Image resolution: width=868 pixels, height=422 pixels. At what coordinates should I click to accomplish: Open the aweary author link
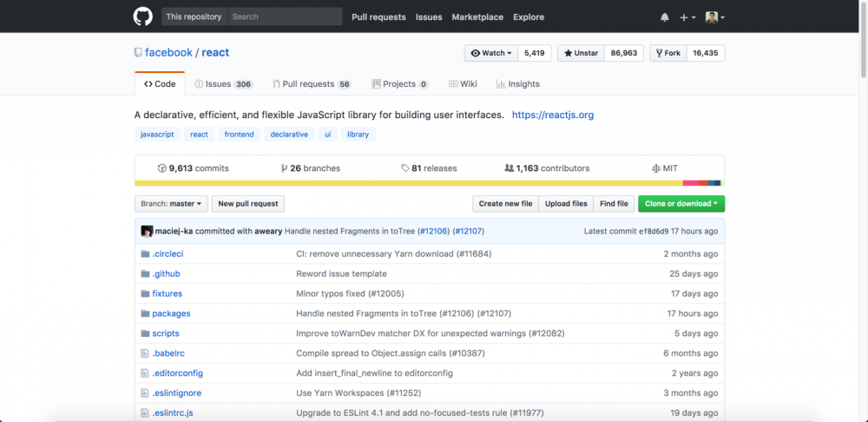tap(268, 231)
